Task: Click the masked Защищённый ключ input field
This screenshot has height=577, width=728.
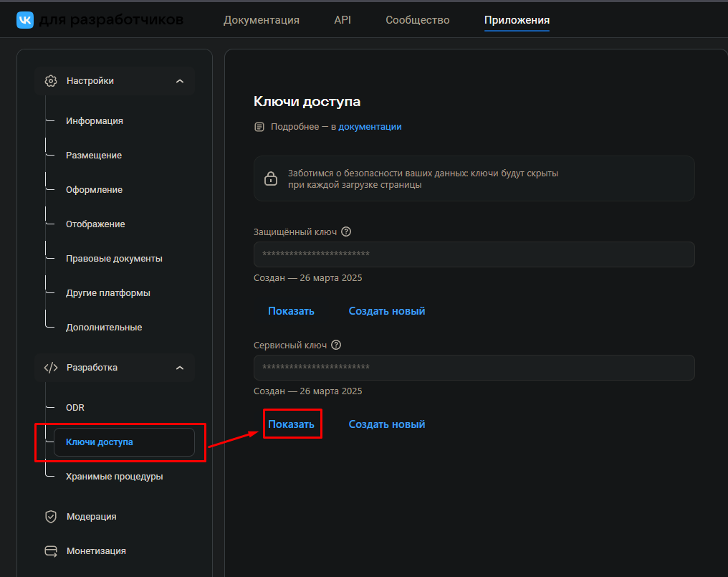Action: [x=474, y=254]
